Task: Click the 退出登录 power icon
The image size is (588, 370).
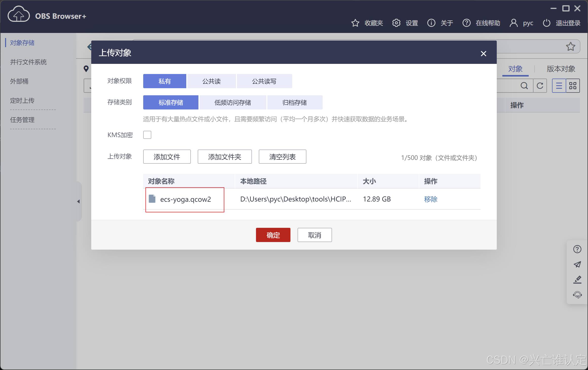Action: coord(546,23)
